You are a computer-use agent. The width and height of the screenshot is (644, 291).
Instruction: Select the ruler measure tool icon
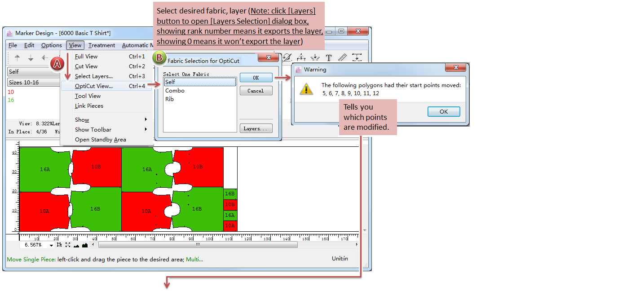(343, 57)
